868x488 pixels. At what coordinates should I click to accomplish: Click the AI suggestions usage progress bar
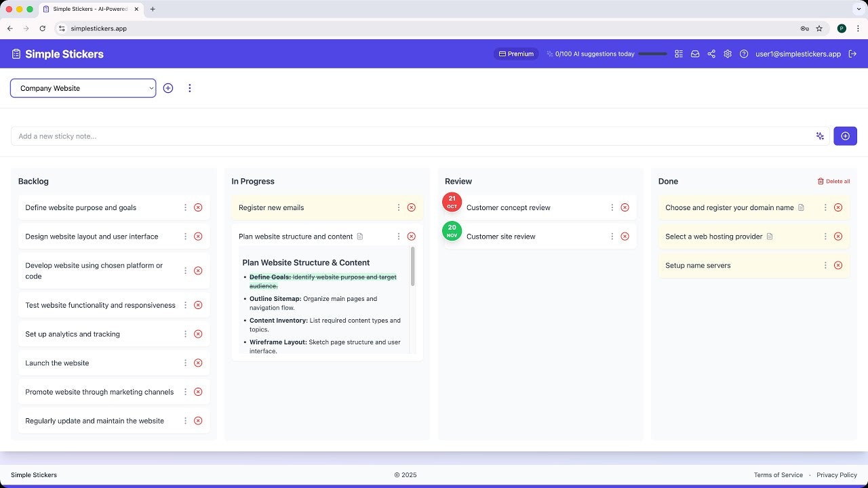(x=653, y=54)
